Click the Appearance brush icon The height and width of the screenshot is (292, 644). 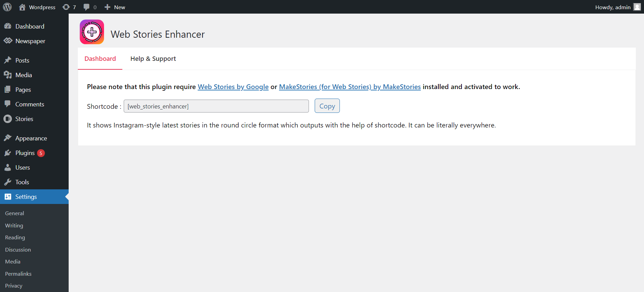coord(8,138)
